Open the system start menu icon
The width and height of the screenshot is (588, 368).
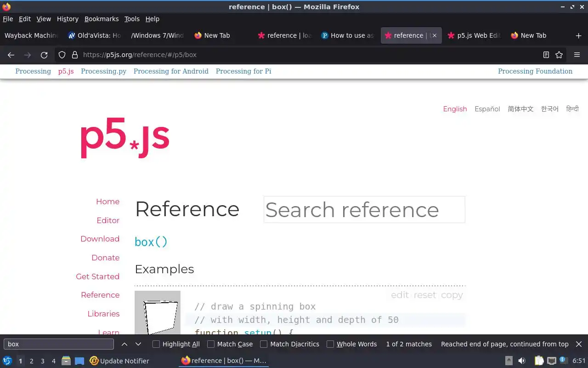[7, 361]
